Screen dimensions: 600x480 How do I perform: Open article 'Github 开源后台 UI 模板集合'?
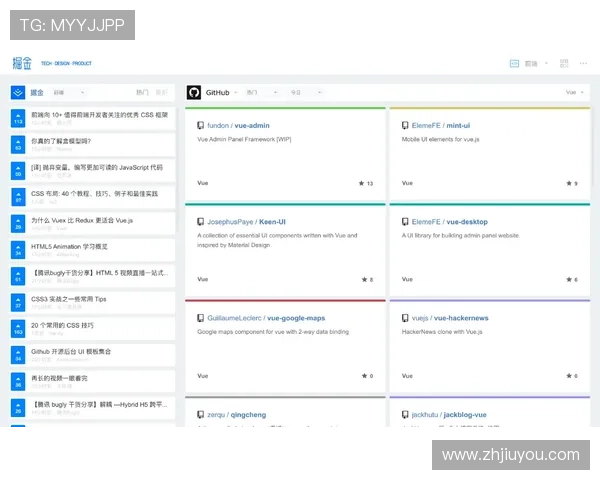(71, 351)
